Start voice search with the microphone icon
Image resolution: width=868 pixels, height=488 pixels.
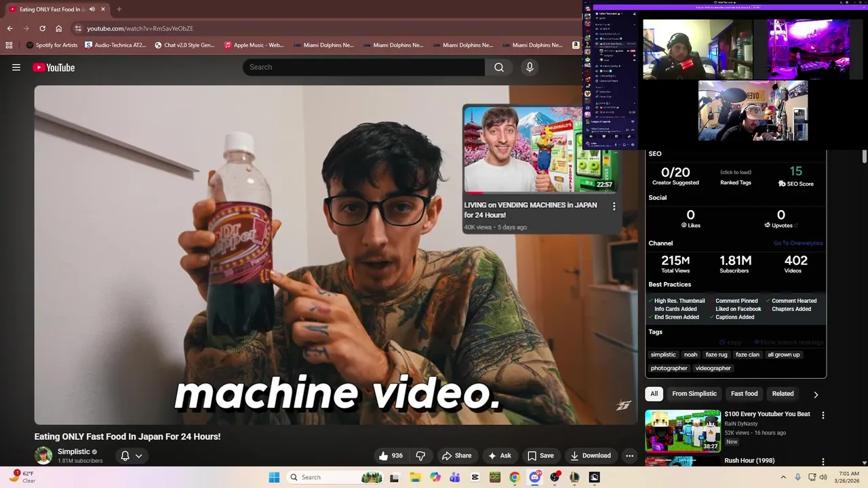(x=530, y=67)
